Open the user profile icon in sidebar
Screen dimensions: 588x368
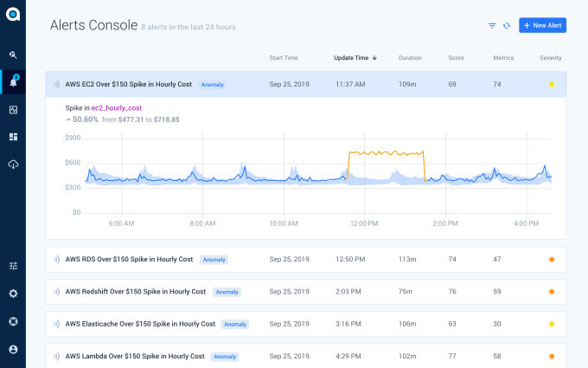(13, 349)
